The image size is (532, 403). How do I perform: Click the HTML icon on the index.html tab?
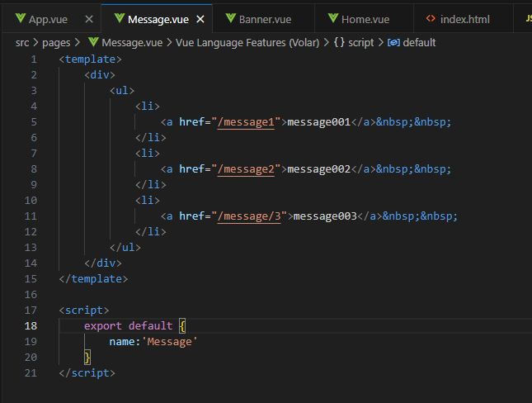tap(430, 19)
